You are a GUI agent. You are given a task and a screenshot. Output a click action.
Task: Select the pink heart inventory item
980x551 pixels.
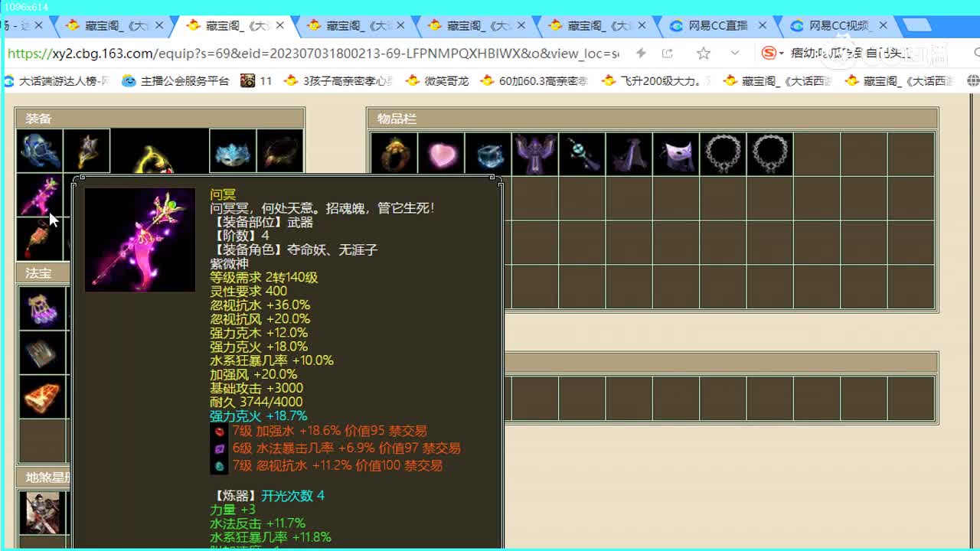point(442,154)
